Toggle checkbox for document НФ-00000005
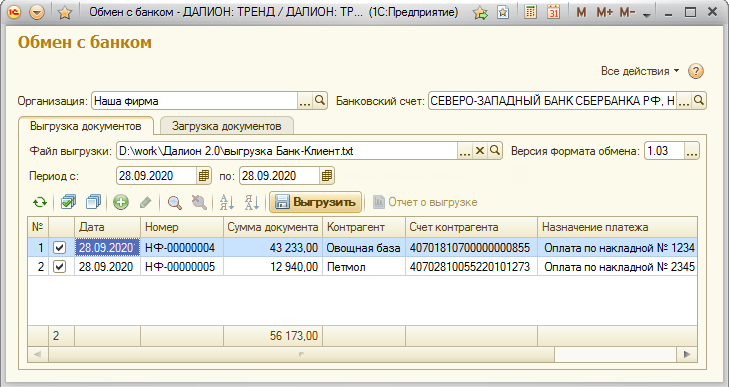This screenshot has height=387, width=729. [x=60, y=267]
